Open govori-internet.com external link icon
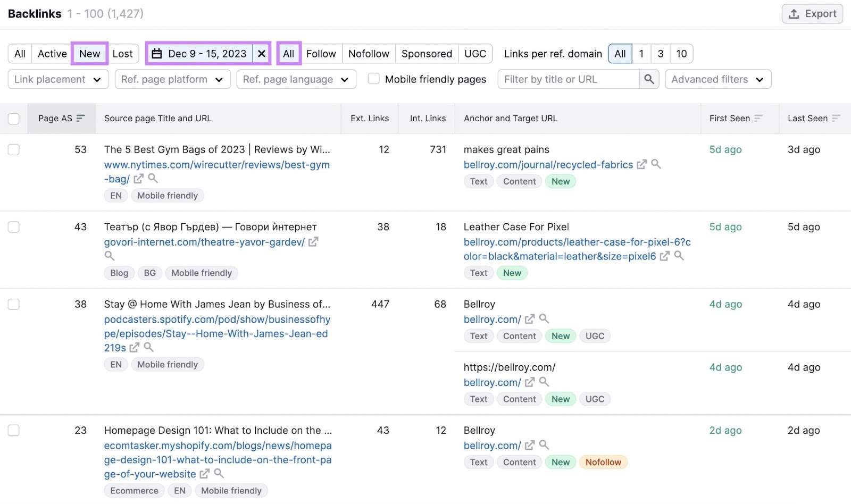This screenshot has width=851, height=504. [x=313, y=242]
